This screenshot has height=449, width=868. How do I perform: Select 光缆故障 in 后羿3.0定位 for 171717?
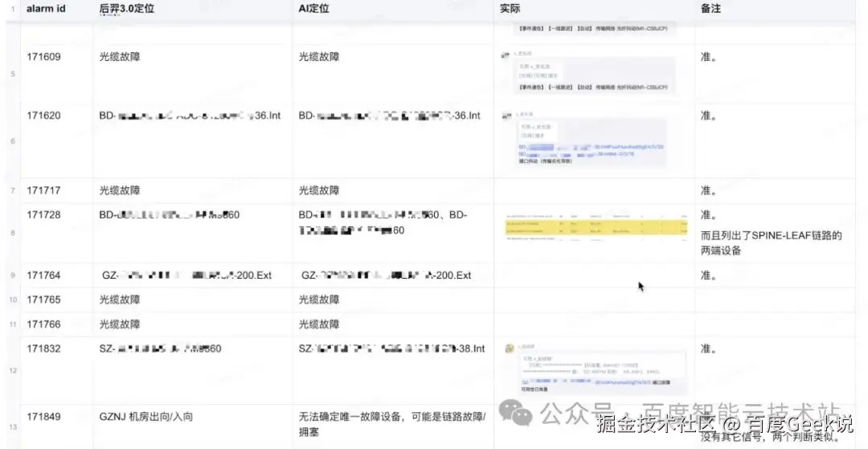[x=120, y=190]
